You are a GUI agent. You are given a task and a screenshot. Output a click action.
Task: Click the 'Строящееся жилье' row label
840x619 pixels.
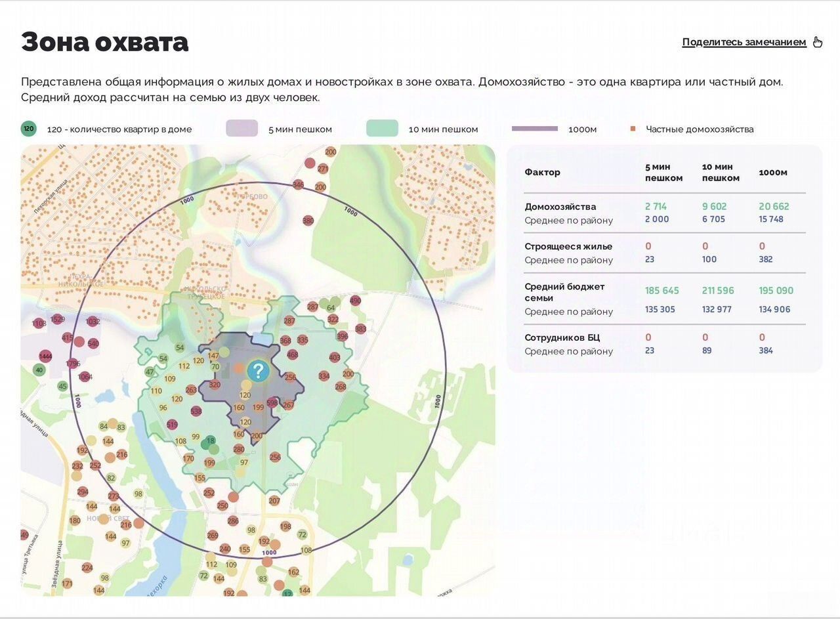pos(568,246)
